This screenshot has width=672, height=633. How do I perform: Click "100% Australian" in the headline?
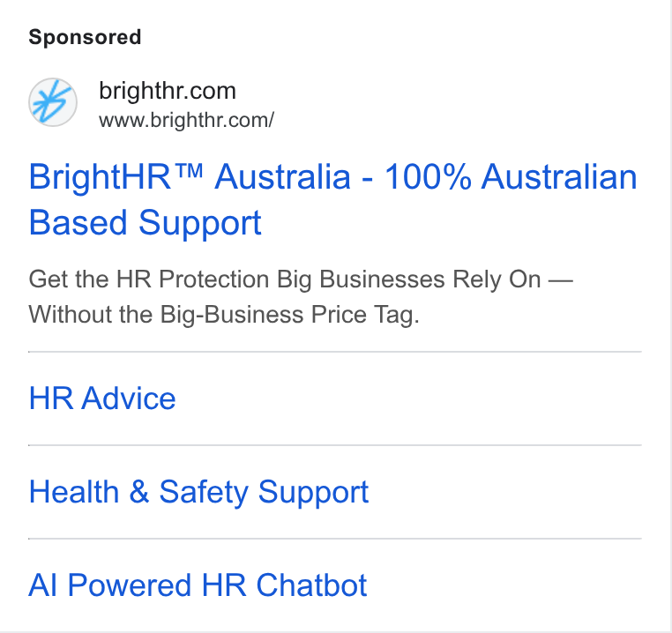coord(511,176)
